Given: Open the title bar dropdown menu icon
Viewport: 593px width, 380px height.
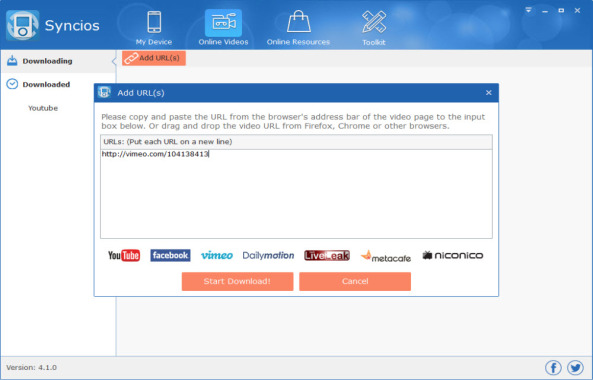Looking at the screenshot, I should click(528, 10).
